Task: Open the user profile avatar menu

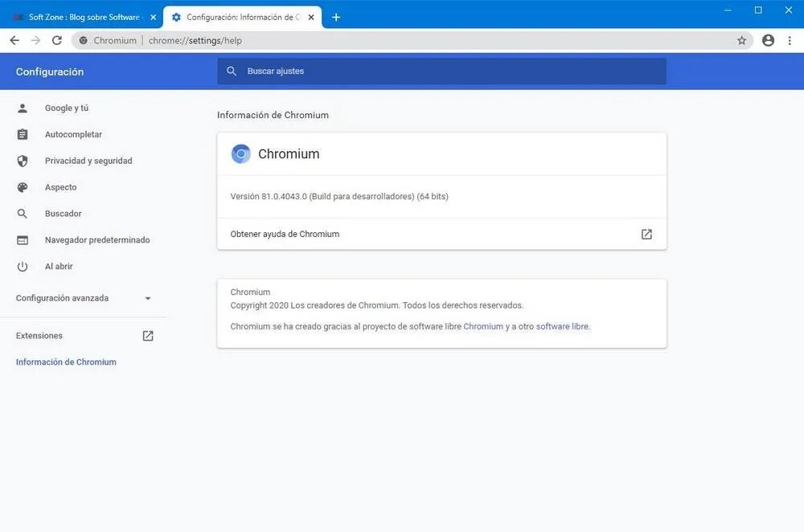Action: (x=768, y=40)
